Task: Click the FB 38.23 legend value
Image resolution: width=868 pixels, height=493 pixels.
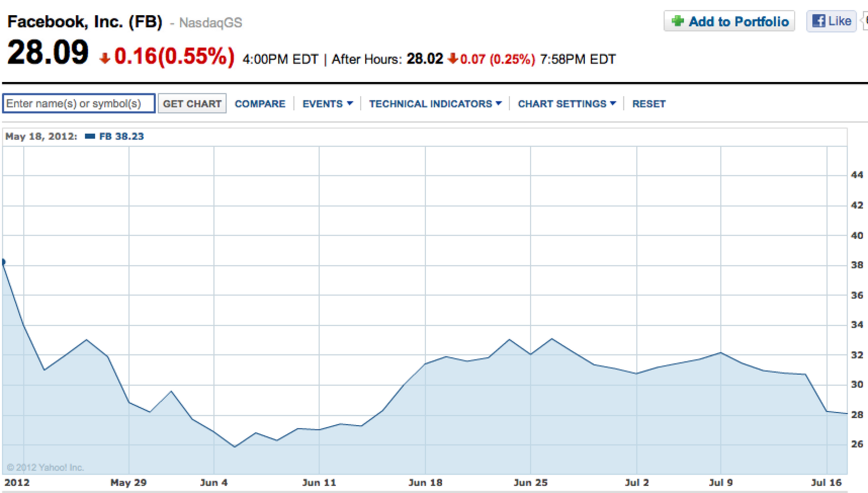Action: click(122, 136)
